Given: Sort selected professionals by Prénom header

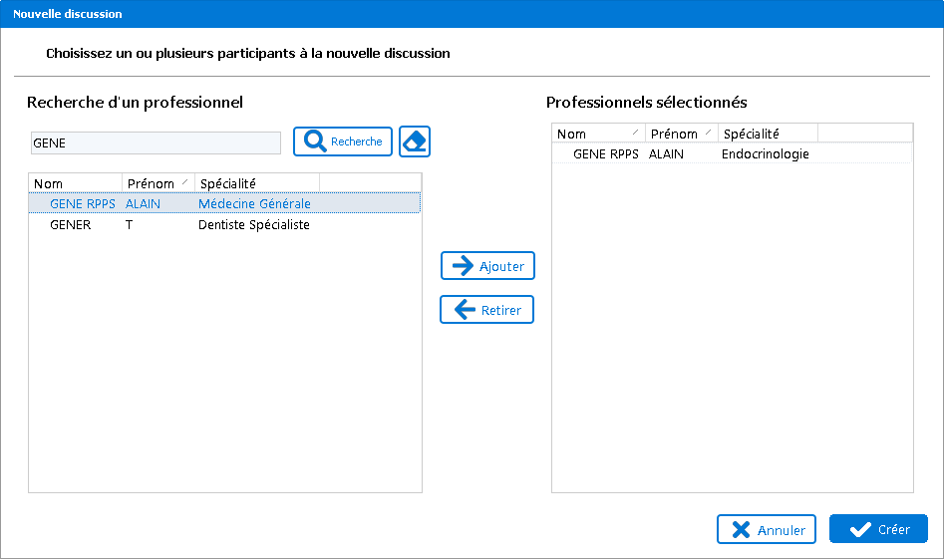Looking at the screenshot, I should click(680, 134).
